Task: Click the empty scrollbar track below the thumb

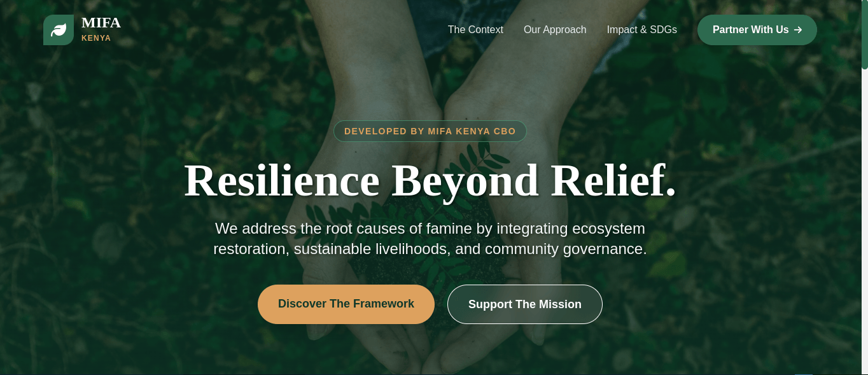Action: (865, 223)
